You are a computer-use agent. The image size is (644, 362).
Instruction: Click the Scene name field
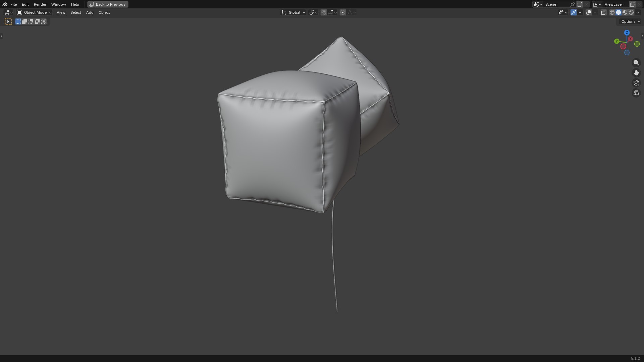point(556,4)
